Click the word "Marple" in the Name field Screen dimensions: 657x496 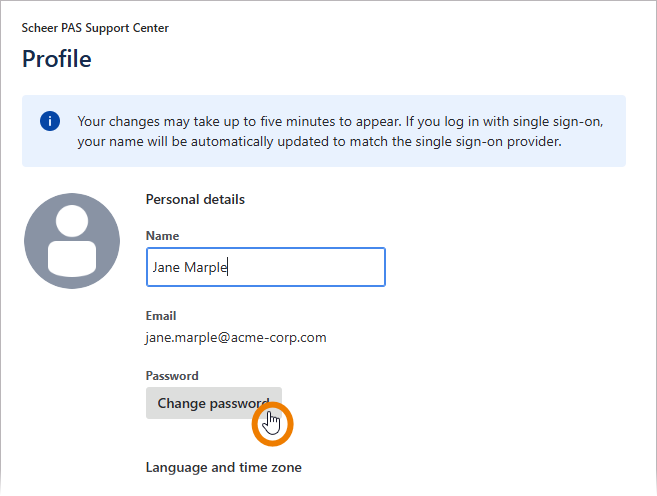pyautogui.click(x=209, y=267)
